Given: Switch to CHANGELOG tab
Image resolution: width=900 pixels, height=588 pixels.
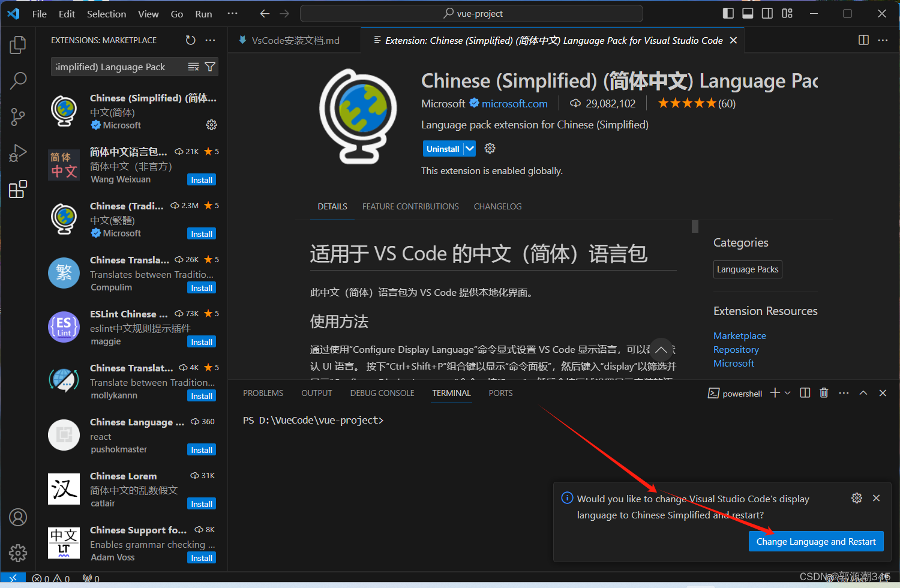Looking at the screenshot, I should click(x=497, y=206).
